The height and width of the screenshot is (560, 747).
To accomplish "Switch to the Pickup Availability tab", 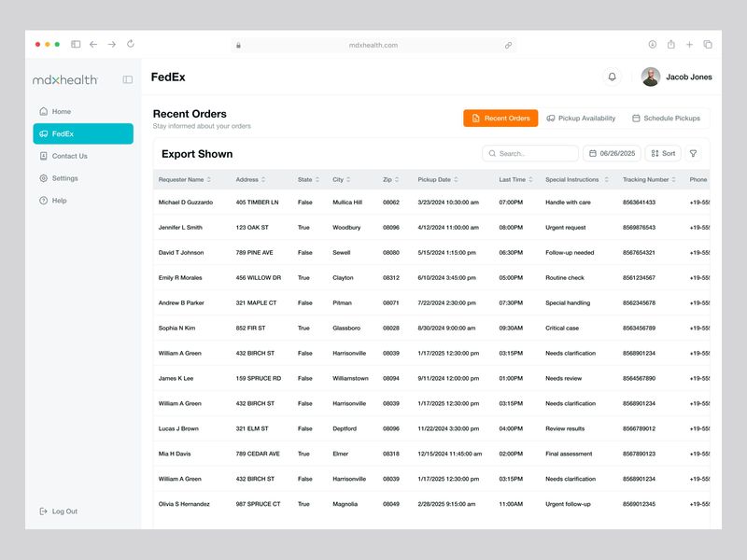I will pos(584,119).
